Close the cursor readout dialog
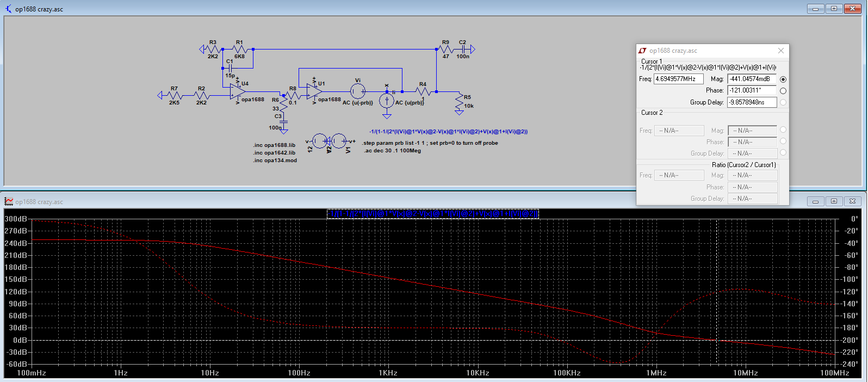The height and width of the screenshot is (382, 868). (781, 51)
